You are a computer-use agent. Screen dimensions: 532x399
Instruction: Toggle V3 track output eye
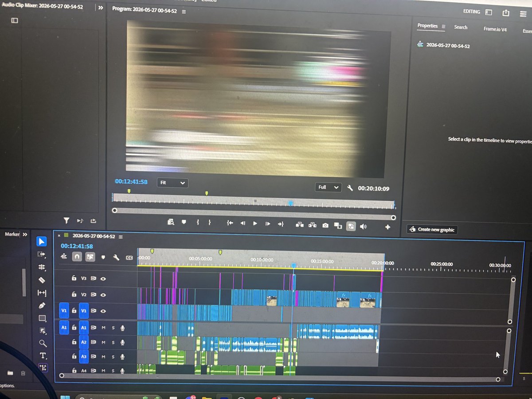(x=103, y=279)
